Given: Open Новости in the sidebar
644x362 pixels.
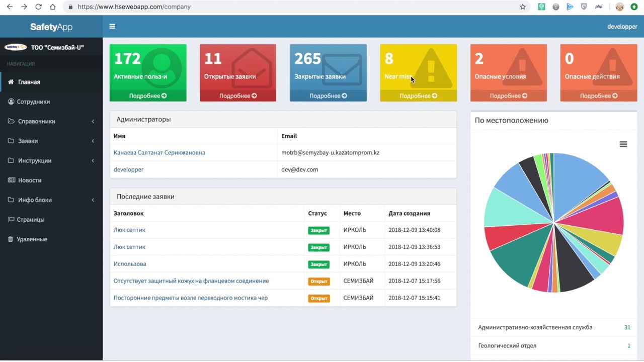Looking at the screenshot, I should click(51, 180).
